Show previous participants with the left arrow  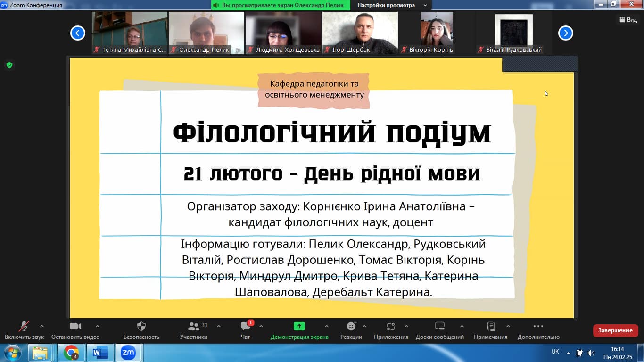pyautogui.click(x=78, y=33)
